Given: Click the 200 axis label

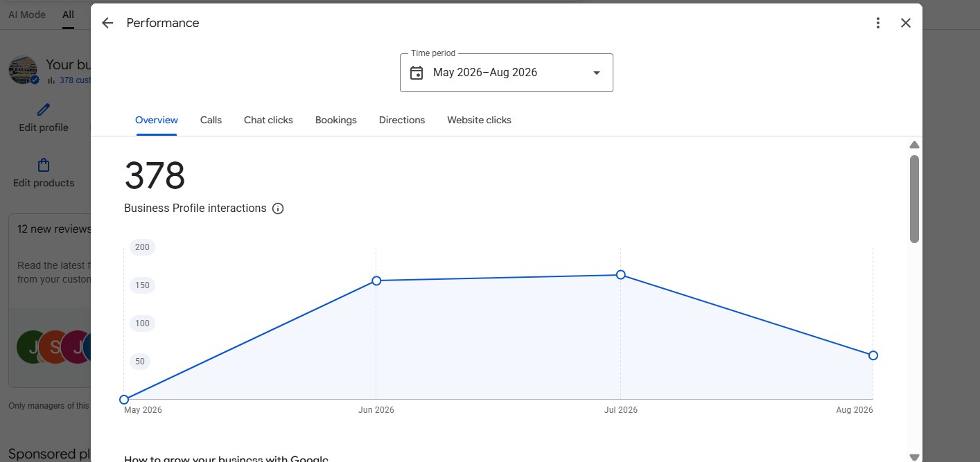Looking at the screenshot, I should point(142,247).
